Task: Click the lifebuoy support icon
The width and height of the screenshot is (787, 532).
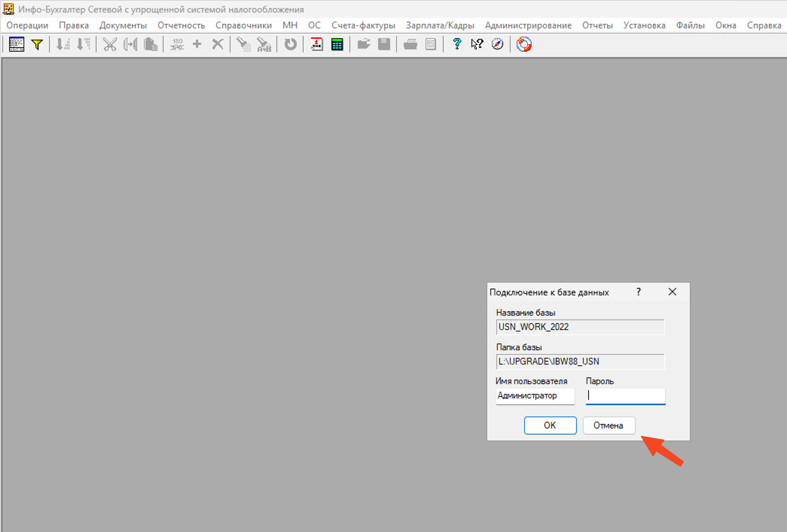Action: click(524, 45)
